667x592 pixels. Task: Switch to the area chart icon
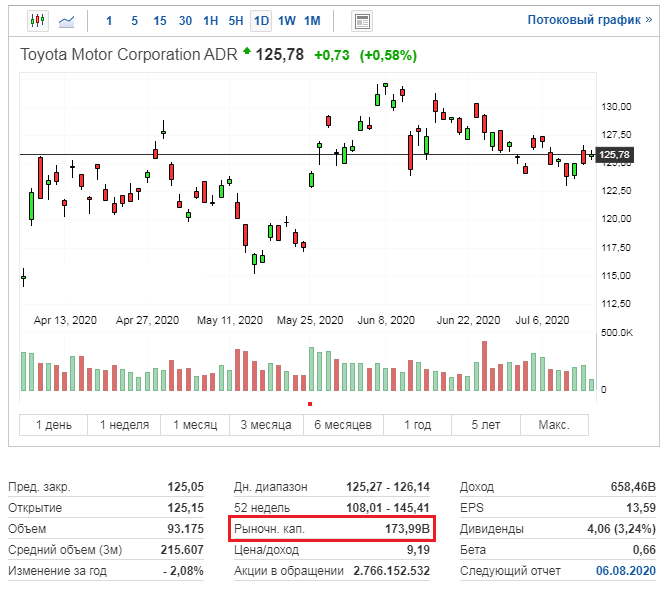click(67, 20)
